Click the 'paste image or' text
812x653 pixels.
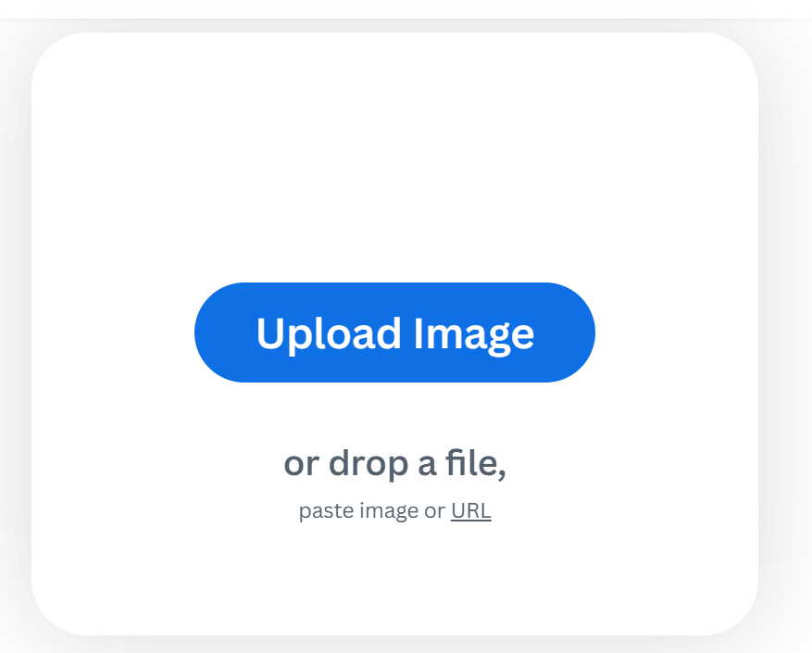tap(372, 511)
